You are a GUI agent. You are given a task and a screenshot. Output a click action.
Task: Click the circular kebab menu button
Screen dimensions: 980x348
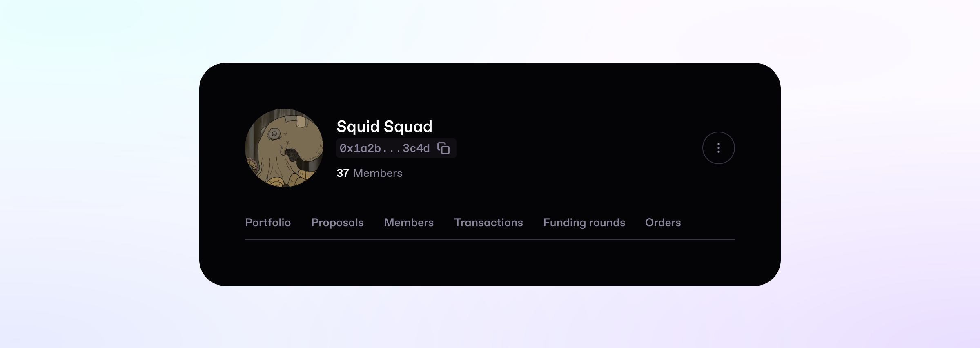(718, 148)
